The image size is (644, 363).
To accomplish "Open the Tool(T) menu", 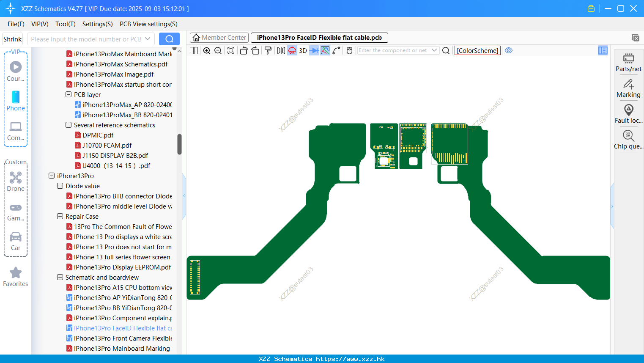I will 66,24.
